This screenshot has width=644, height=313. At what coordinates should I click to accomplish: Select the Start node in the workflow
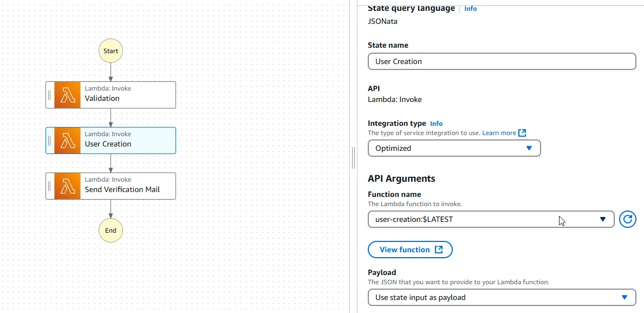pyautogui.click(x=110, y=51)
